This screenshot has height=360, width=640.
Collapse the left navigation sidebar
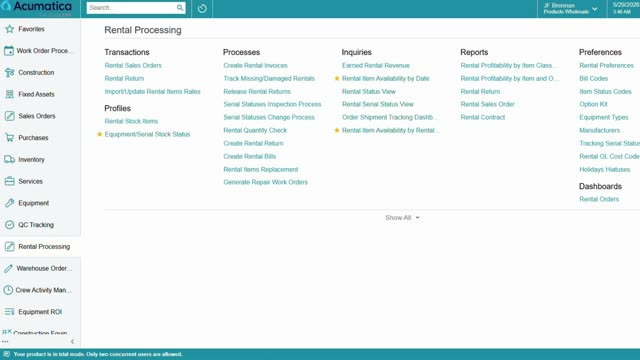click(x=72, y=342)
